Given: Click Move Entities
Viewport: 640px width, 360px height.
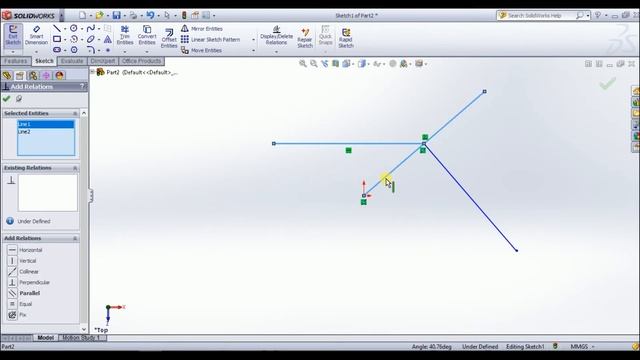Looking at the screenshot, I should (201, 50).
